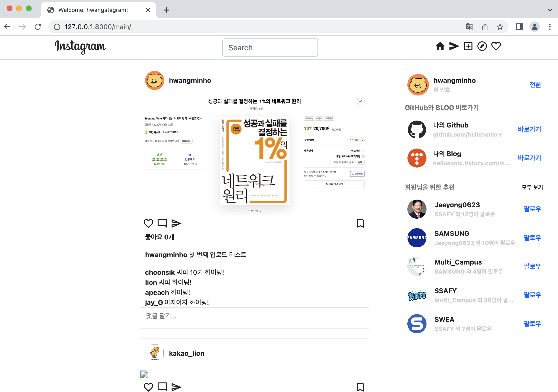Viewport: 558px width, 392px height.
Task: Expand all recommendations with 모두 보기
Action: 532,187
